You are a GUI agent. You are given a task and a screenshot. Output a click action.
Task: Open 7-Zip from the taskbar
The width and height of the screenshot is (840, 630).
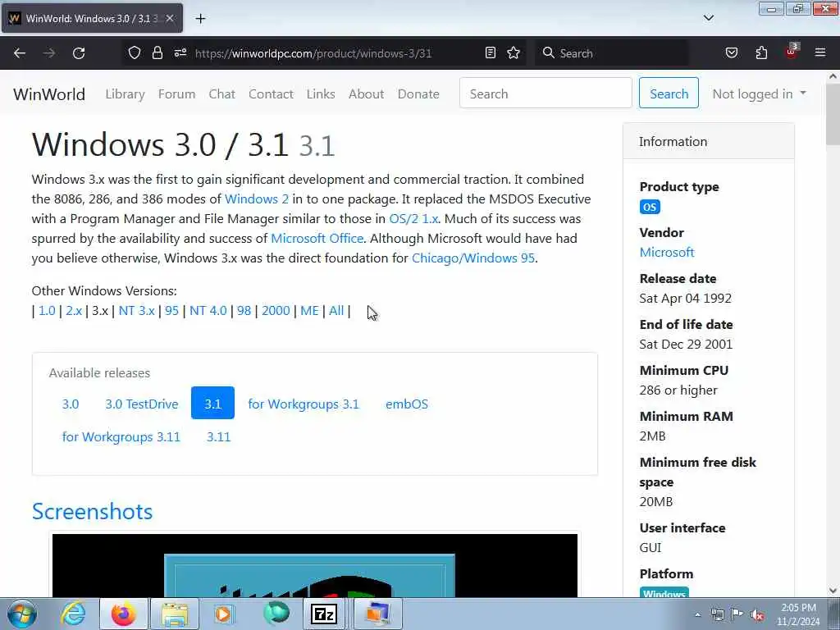coord(325,614)
